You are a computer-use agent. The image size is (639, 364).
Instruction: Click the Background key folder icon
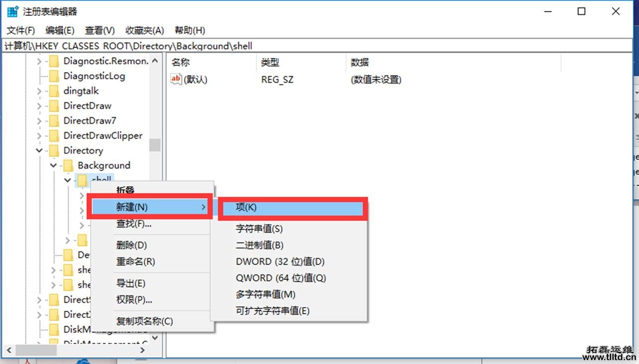(x=68, y=165)
